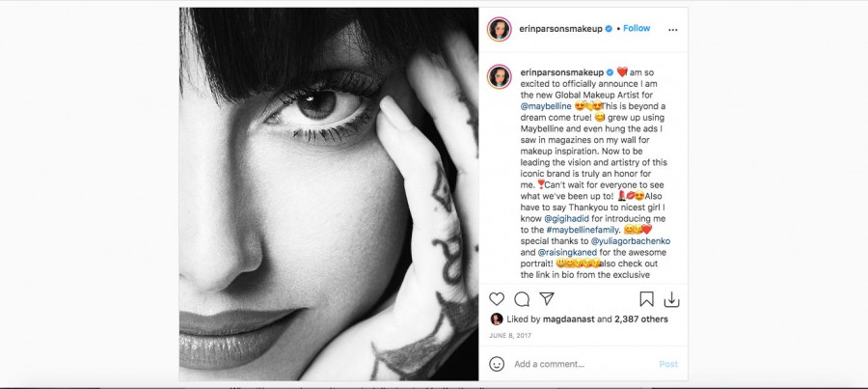This screenshot has width=868, height=389.
Task: Open the emoji picker smiley icon
Action: (497, 364)
